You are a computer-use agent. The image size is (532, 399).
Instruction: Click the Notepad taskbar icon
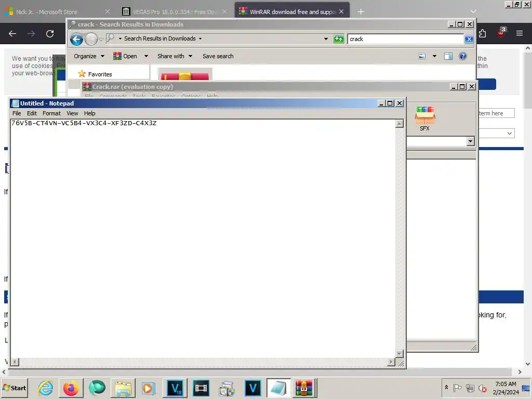[x=278, y=388]
